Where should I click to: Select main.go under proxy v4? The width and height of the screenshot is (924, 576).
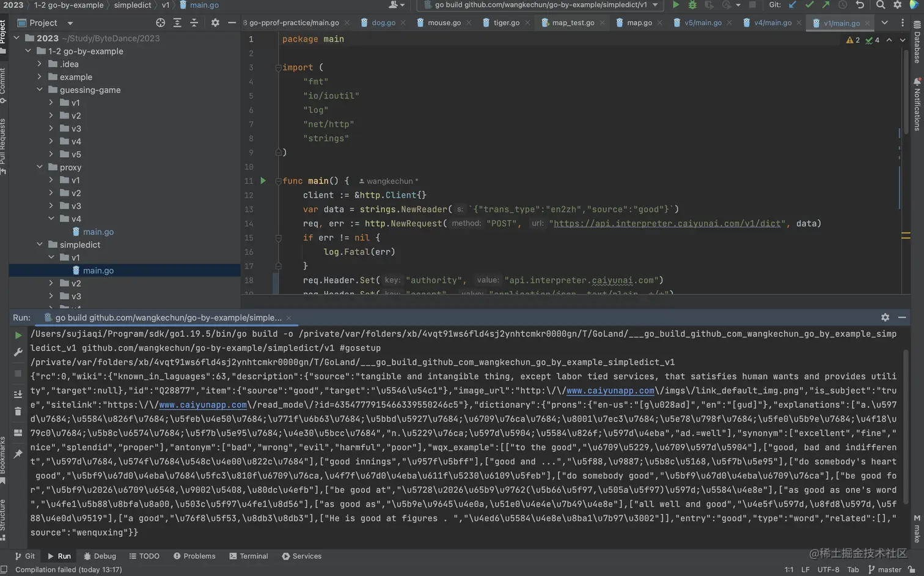click(x=98, y=232)
